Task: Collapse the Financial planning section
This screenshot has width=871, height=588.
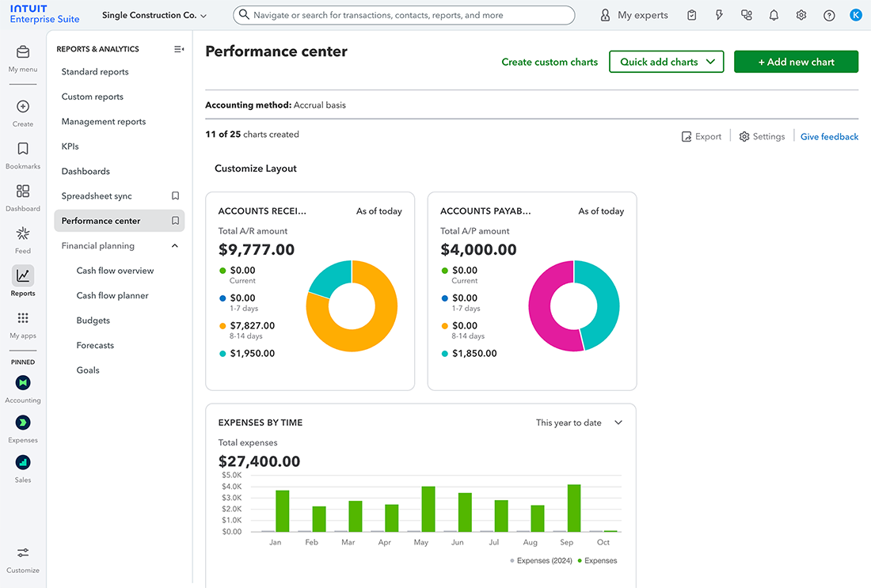Action: [175, 245]
